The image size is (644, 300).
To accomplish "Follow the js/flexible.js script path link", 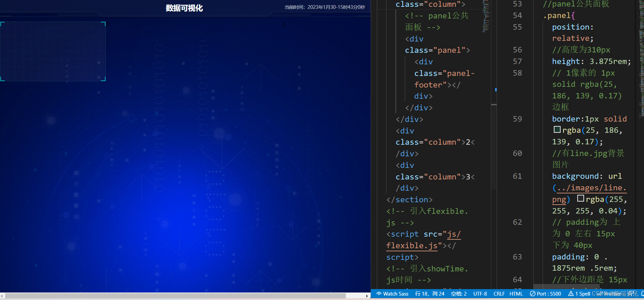I will pos(423,240).
